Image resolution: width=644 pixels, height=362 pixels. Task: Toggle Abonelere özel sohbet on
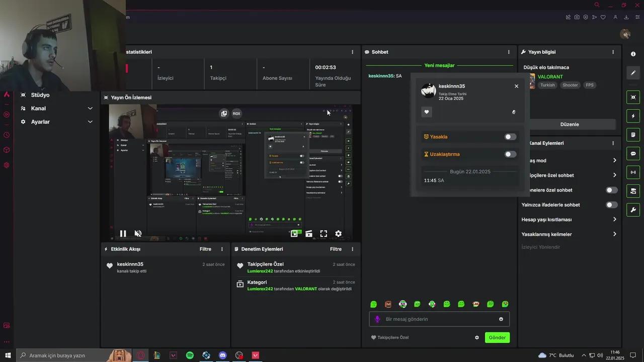pyautogui.click(x=611, y=190)
